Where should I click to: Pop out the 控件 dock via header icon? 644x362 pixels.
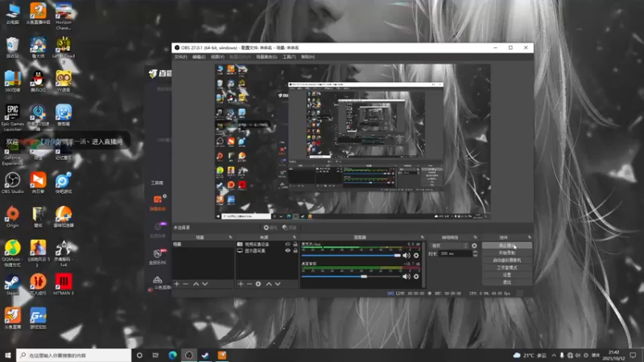click(529, 237)
